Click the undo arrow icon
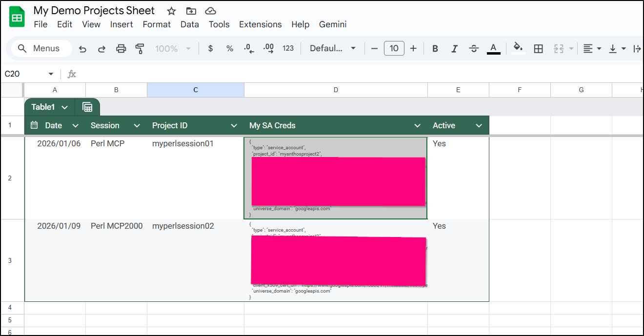Image resolution: width=644 pixels, height=336 pixels. click(82, 48)
